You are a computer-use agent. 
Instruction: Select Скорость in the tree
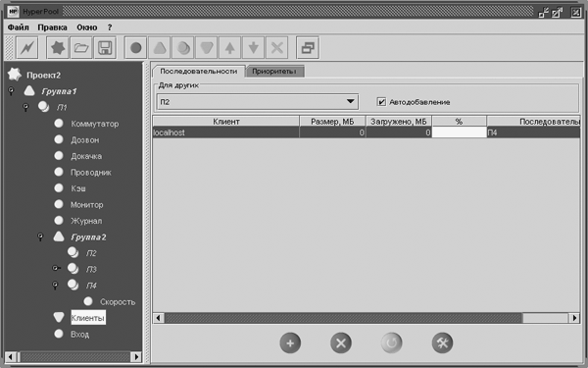click(118, 302)
